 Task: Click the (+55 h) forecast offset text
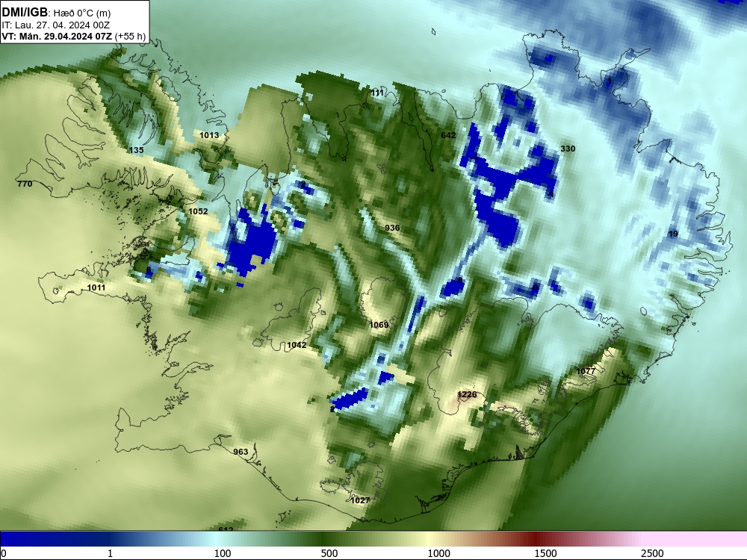[130, 37]
